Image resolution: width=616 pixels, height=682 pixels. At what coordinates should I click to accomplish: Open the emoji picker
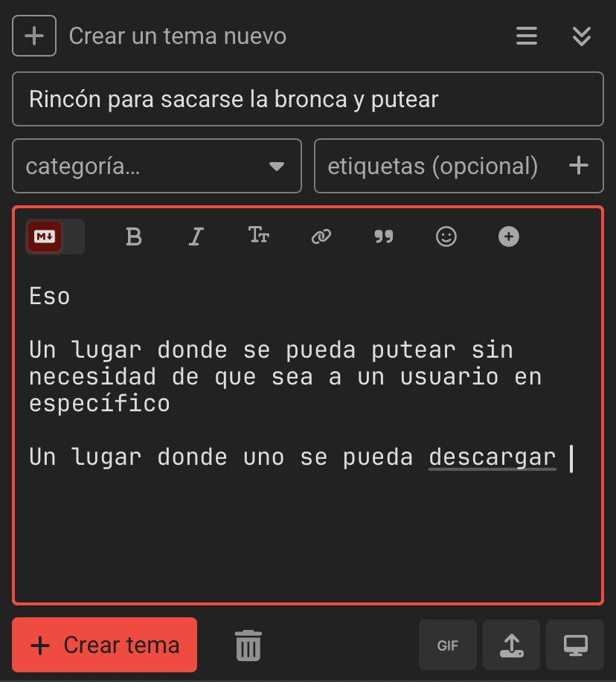coord(446,237)
